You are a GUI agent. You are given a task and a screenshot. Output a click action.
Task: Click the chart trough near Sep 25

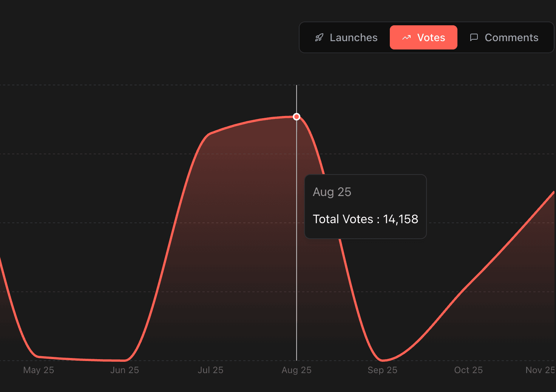(382, 360)
